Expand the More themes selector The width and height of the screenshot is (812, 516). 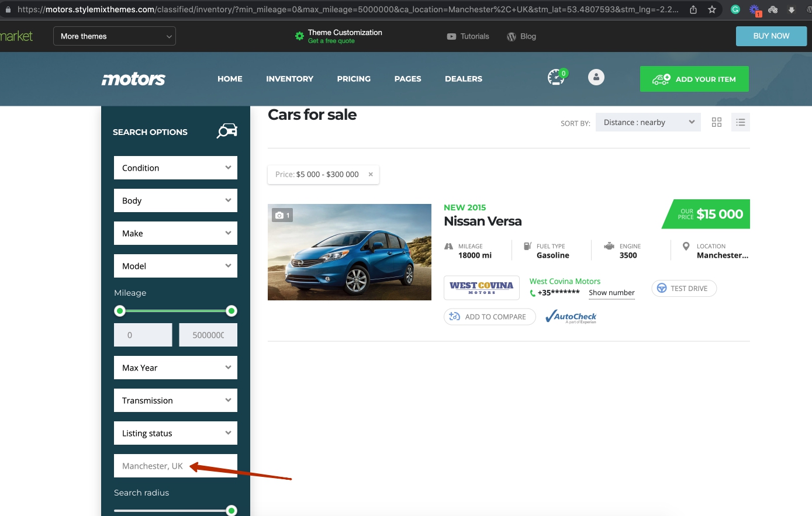pos(115,36)
